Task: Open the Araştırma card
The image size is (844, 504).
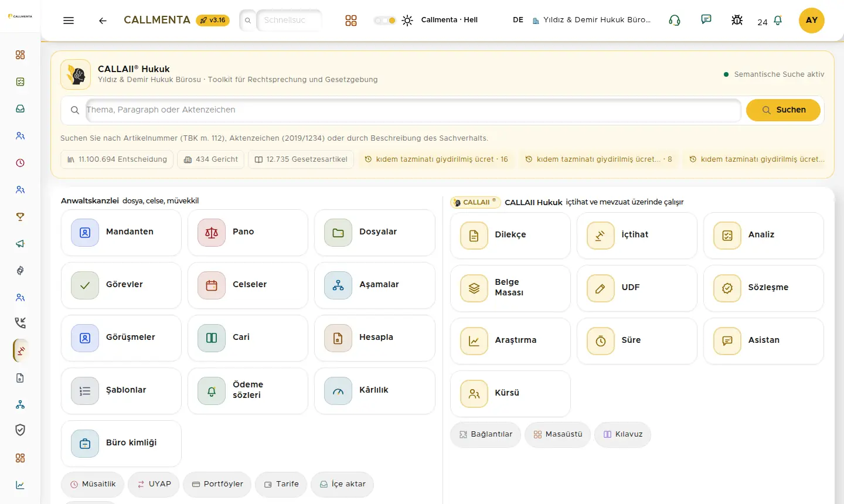Action: point(511,341)
